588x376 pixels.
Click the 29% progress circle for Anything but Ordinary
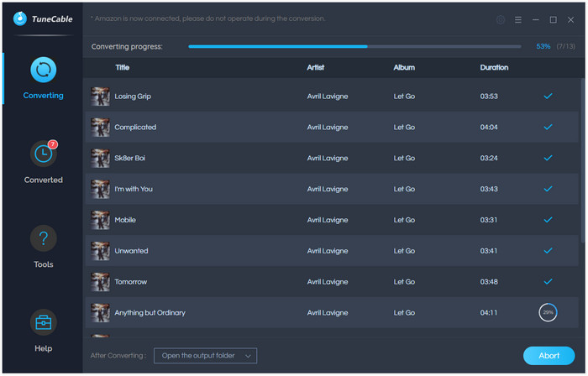coord(548,312)
